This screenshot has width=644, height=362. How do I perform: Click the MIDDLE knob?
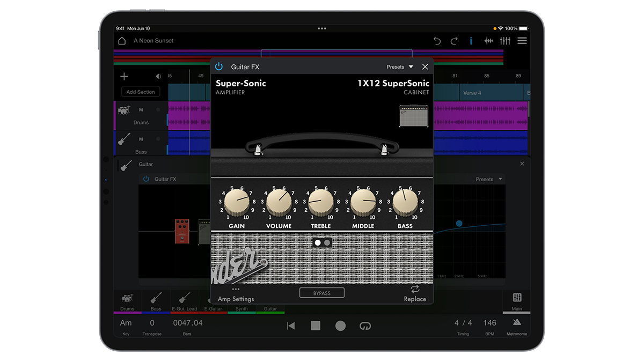tap(363, 202)
